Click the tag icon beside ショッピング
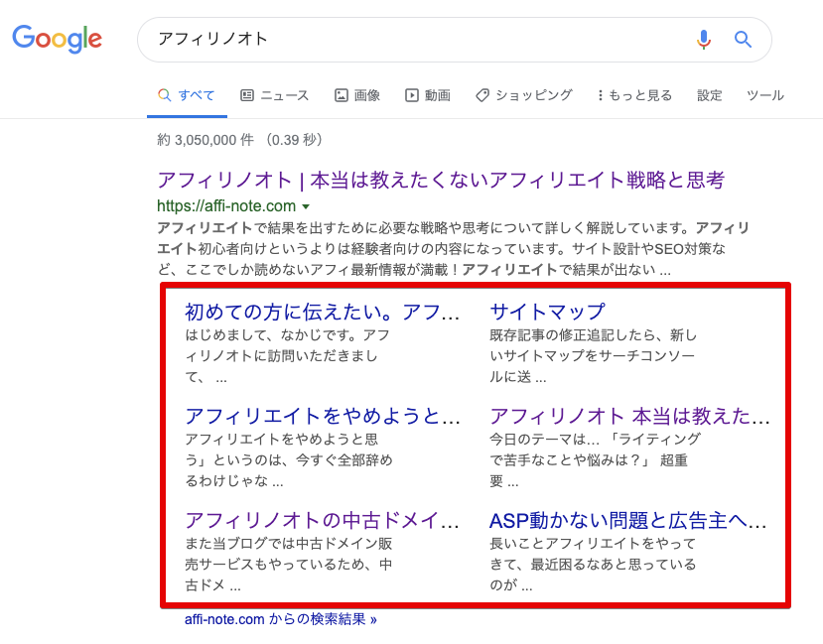Screen dimensions: 823x644 click(x=482, y=95)
